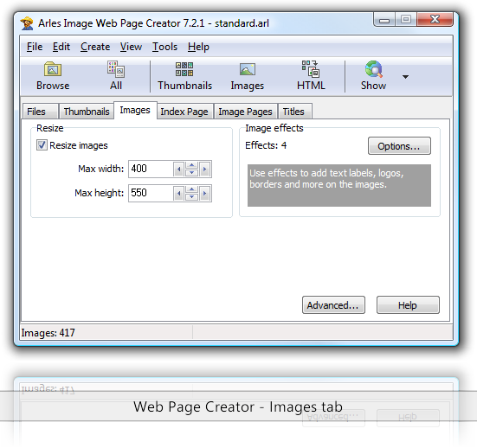
Task: Minimize the Arles window
Action: pyautogui.click(x=384, y=19)
